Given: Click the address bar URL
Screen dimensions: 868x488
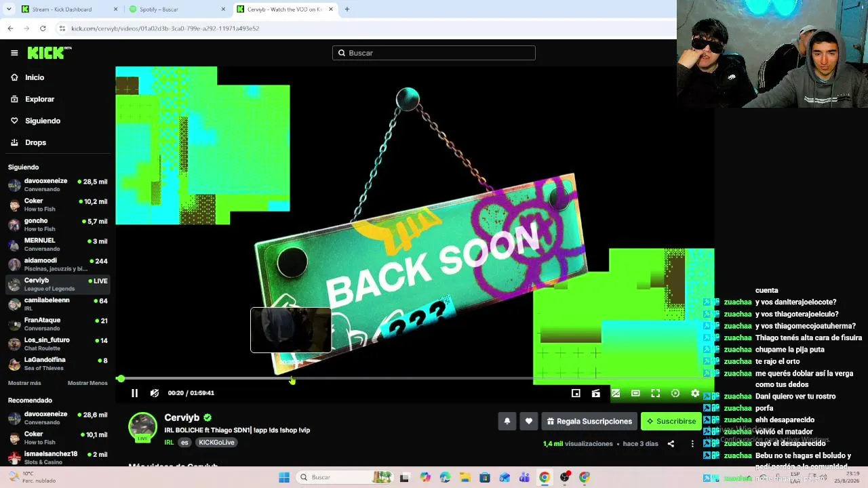Looking at the screenshot, I should click(165, 28).
